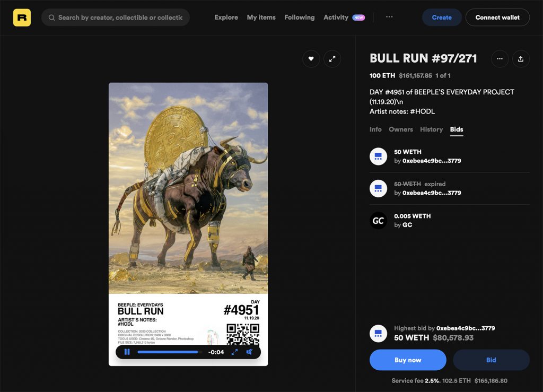Switch to the Owners tab

pos(400,129)
